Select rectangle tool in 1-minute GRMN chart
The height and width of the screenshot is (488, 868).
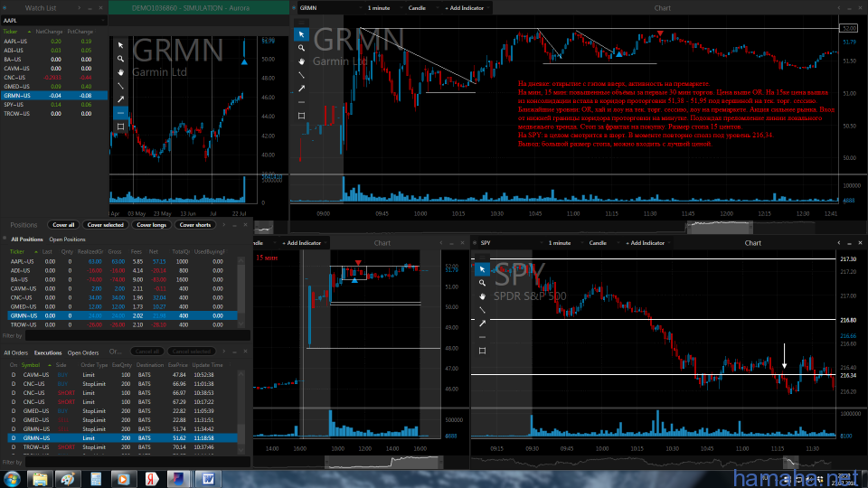(x=301, y=116)
